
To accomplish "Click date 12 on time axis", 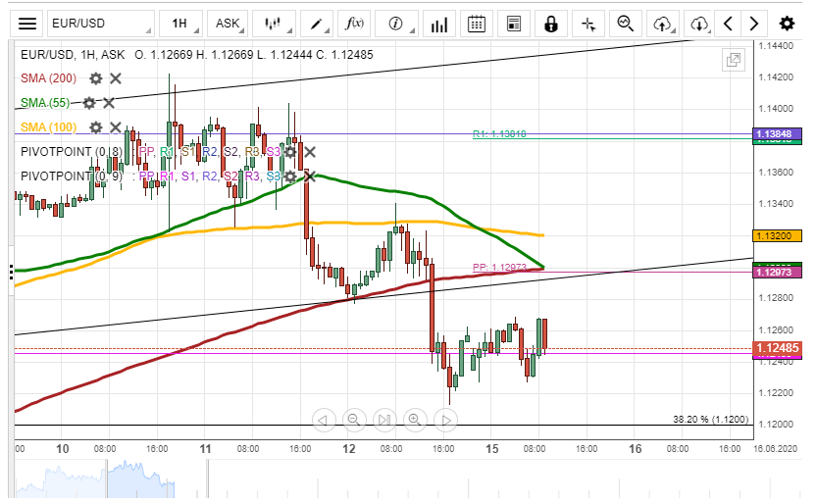I will (348, 449).
